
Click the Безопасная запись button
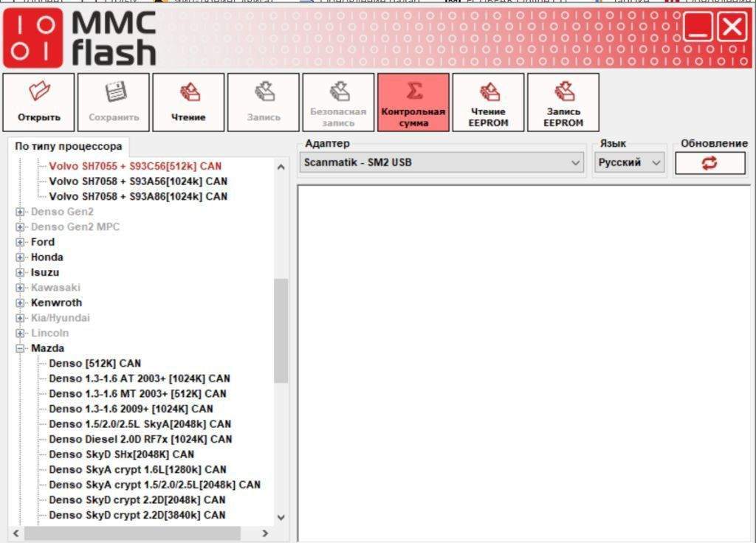338,102
